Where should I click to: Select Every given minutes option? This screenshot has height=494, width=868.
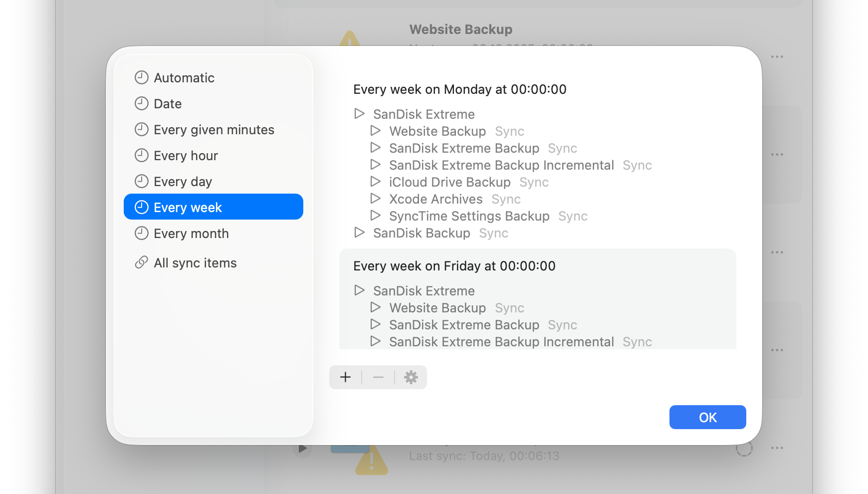click(x=214, y=130)
